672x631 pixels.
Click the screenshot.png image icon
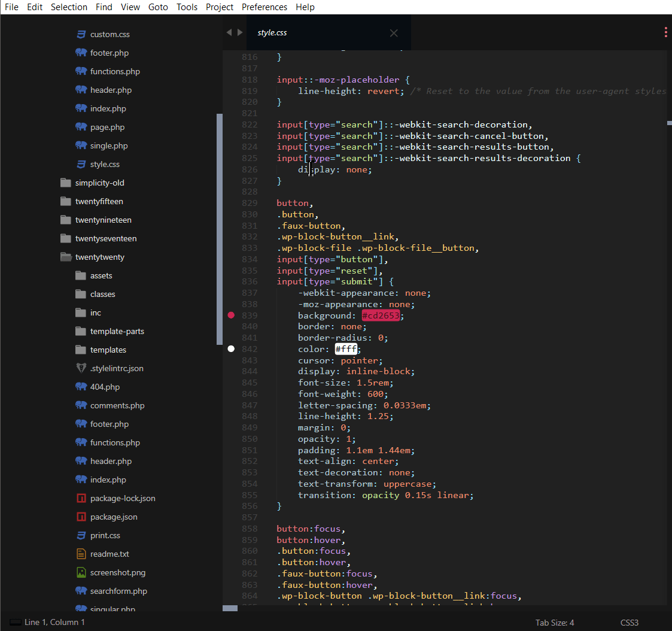pos(81,572)
